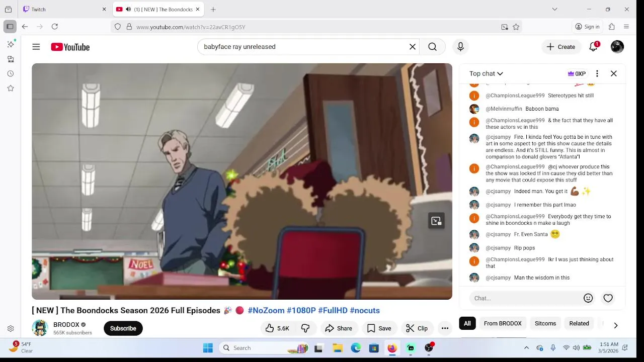
Task: Dislike the Boondocks video
Action: [x=305, y=328]
